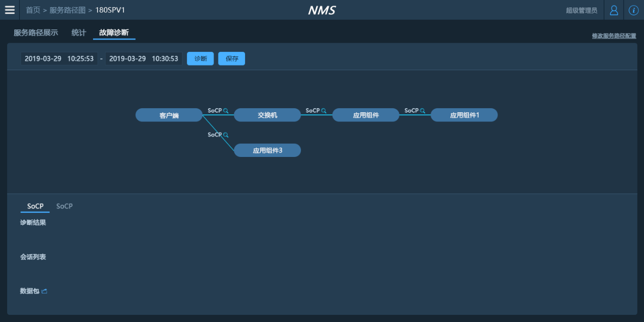Open the hamburger menu icon
Viewport: 644px width, 322px height.
click(10, 10)
